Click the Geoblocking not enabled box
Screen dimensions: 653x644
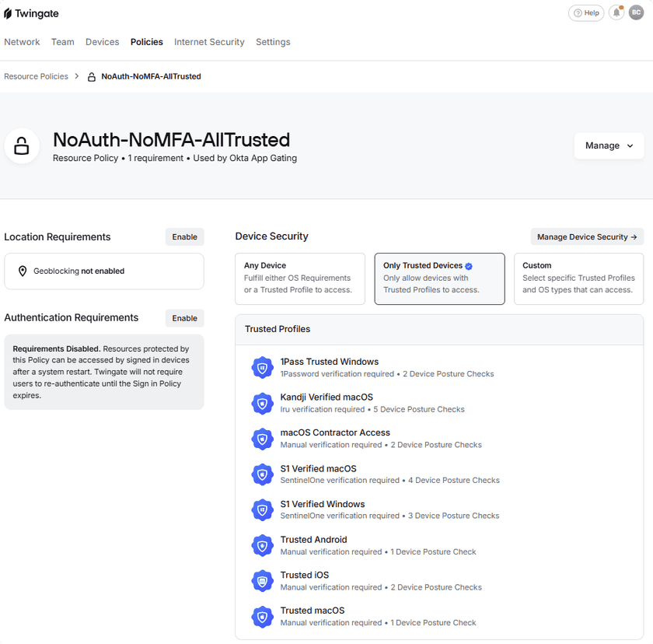point(104,271)
